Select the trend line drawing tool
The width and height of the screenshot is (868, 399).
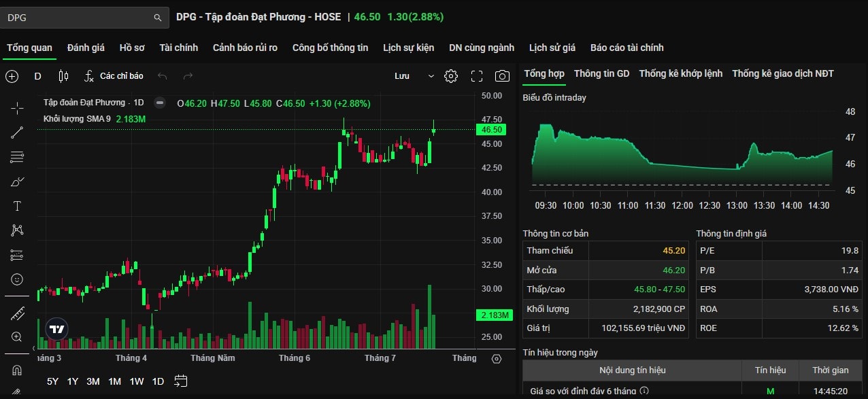(x=17, y=133)
